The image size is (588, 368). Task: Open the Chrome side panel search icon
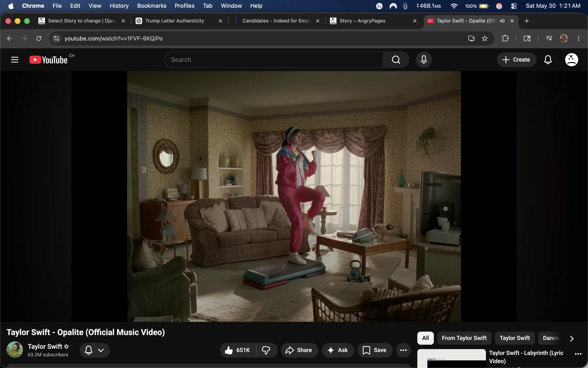(527, 38)
